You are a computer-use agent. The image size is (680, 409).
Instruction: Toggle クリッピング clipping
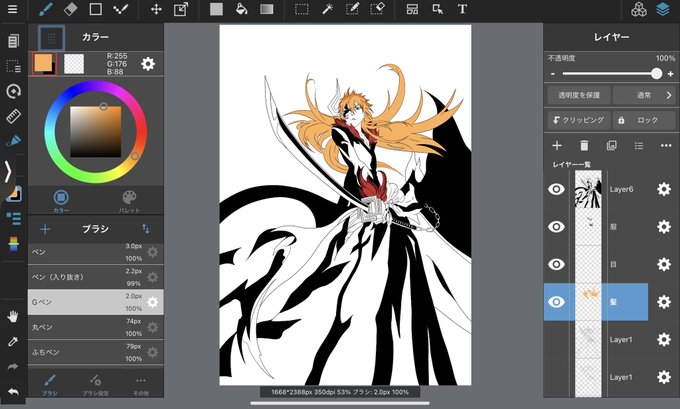tap(579, 120)
